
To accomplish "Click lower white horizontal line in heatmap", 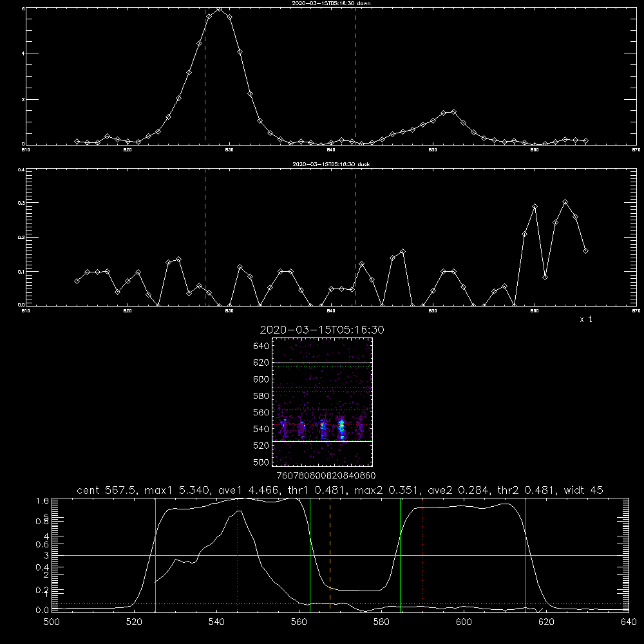I will [322, 441].
